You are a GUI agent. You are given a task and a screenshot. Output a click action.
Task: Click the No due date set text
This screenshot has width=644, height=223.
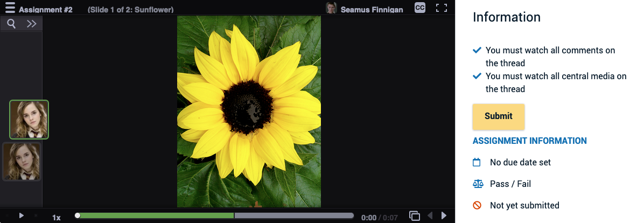[520, 162]
